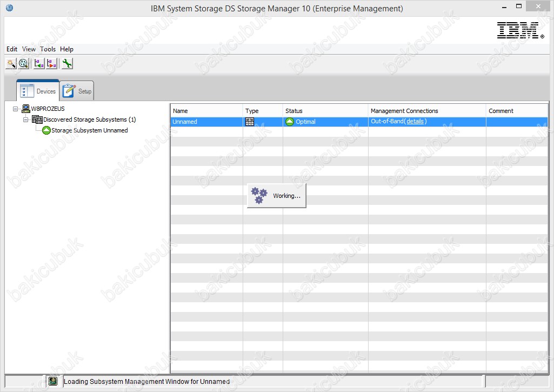Collapse the Discovered Storage Subsystems node

(x=25, y=120)
